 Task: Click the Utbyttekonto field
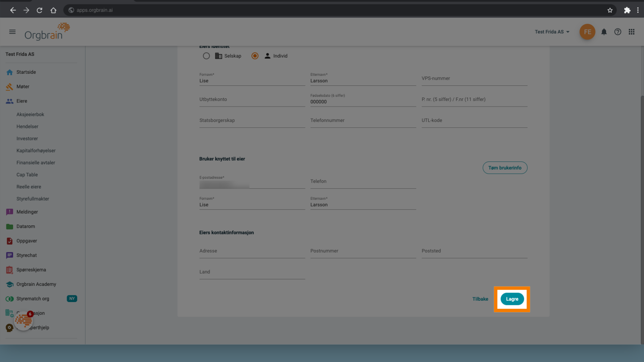click(252, 100)
